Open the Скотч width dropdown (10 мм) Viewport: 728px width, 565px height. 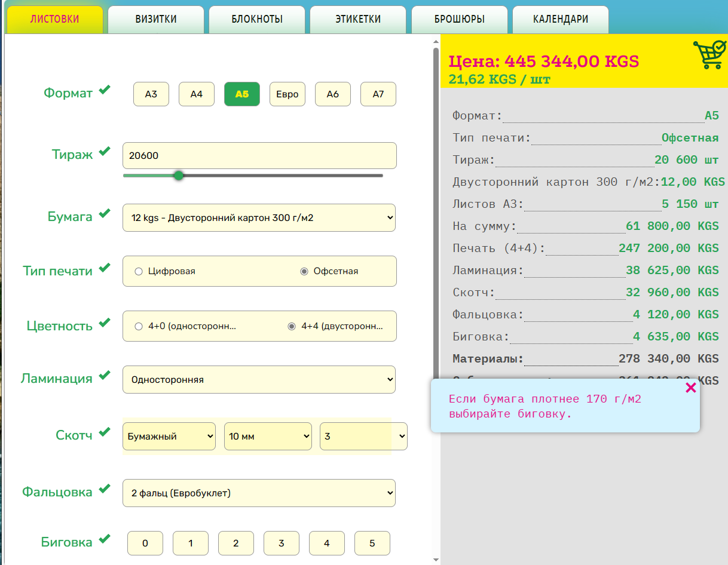(268, 436)
